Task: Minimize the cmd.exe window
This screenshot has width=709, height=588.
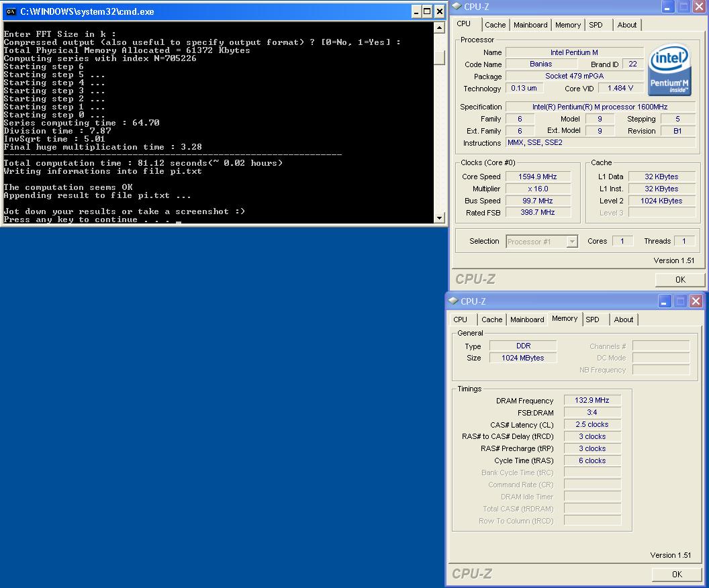Action: point(416,12)
